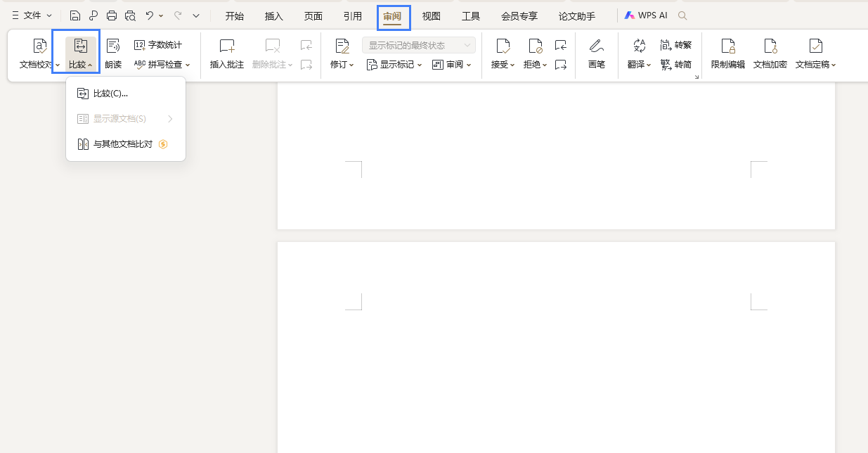The height and width of the screenshot is (453, 868).
Task: Expand the 修订 dropdown arrow
Action: pyautogui.click(x=351, y=65)
